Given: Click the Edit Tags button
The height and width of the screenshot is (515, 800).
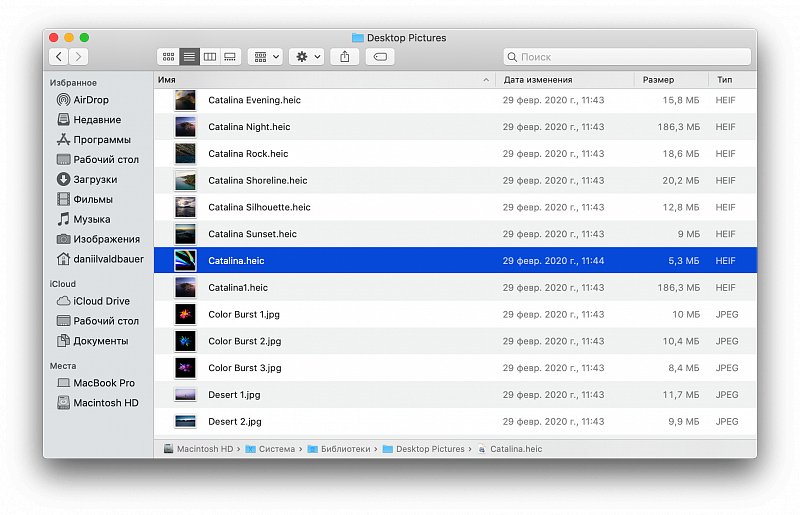Looking at the screenshot, I should pyautogui.click(x=380, y=57).
